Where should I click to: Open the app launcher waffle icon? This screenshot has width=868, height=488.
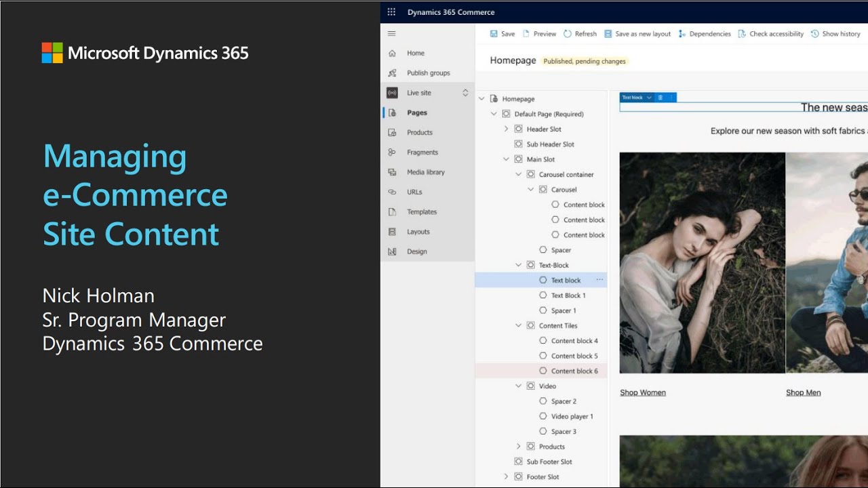pos(391,12)
